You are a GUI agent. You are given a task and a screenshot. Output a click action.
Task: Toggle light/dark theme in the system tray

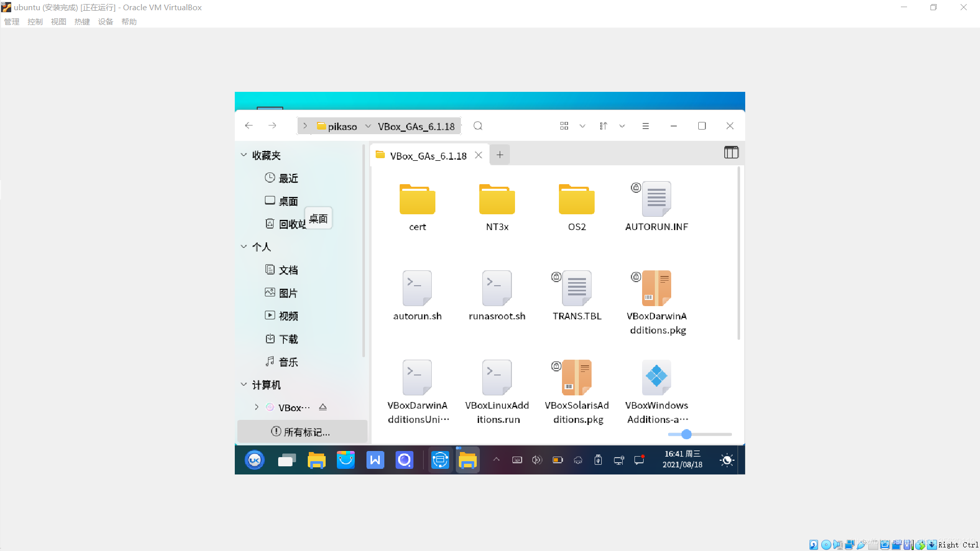click(x=726, y=460)
